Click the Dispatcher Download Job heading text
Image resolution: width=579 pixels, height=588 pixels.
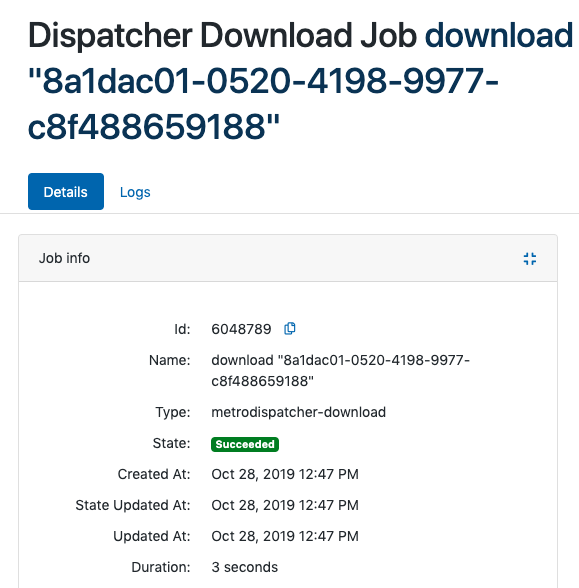(222, 35)
